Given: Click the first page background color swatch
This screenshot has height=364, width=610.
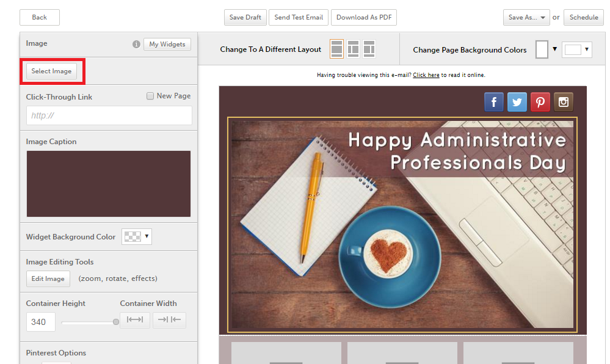Looking at the screenshot, I should coord(542,49).
